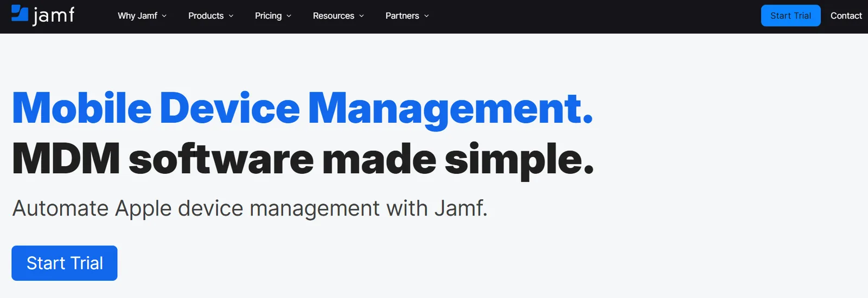Expand the Resources dropdown arrow
The image size is (868, 298).
tap(361, 16)
